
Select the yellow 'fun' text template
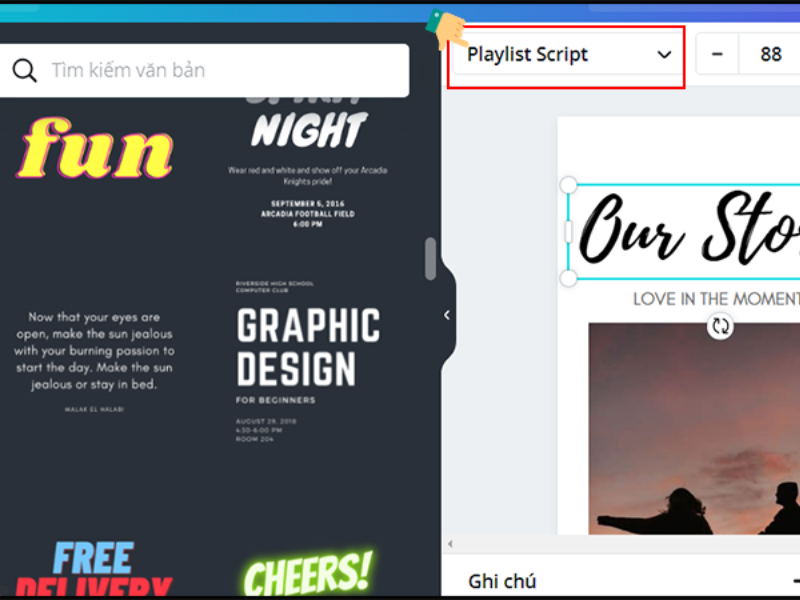(x=94, y=150)
